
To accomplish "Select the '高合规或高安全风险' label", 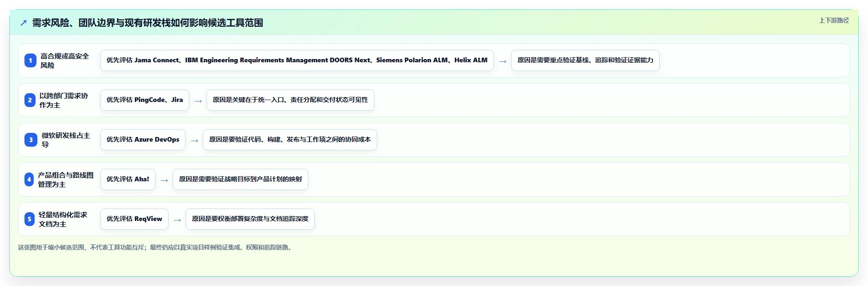I will point(65,60).
